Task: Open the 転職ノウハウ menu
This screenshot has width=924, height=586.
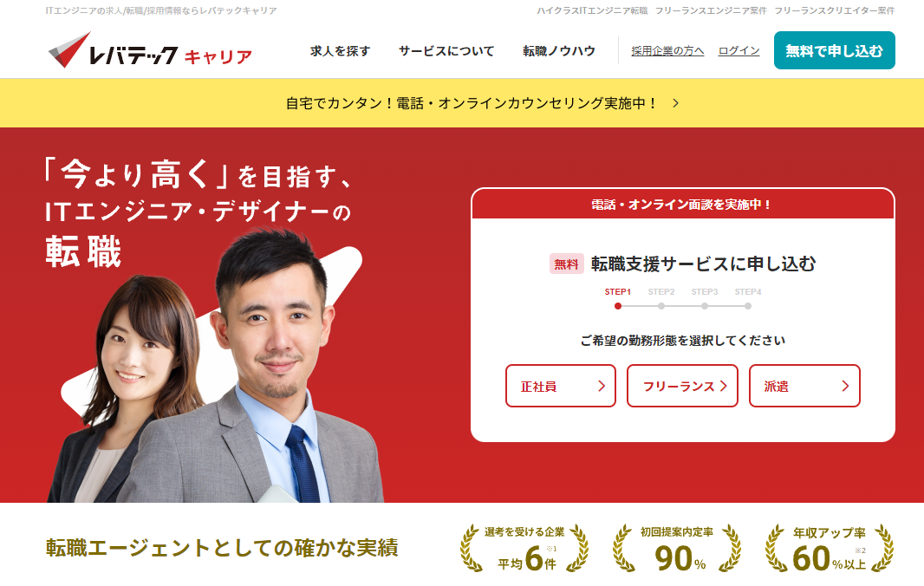Action: 558,52
